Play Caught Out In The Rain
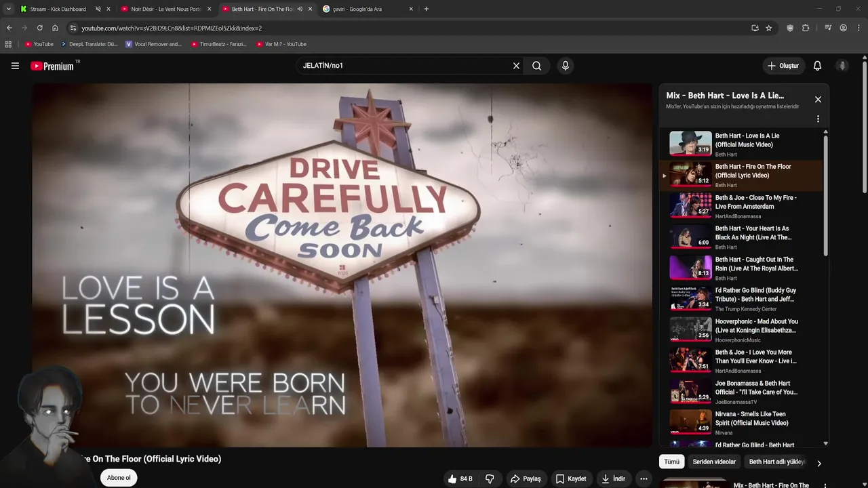Viewport: 868px width, 488px height. tap(742, 268)
